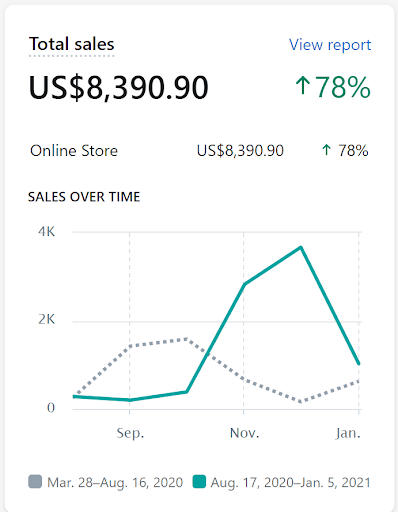Click the Sep. axis label
398x512 pixels.
click(x=130, y=433)
